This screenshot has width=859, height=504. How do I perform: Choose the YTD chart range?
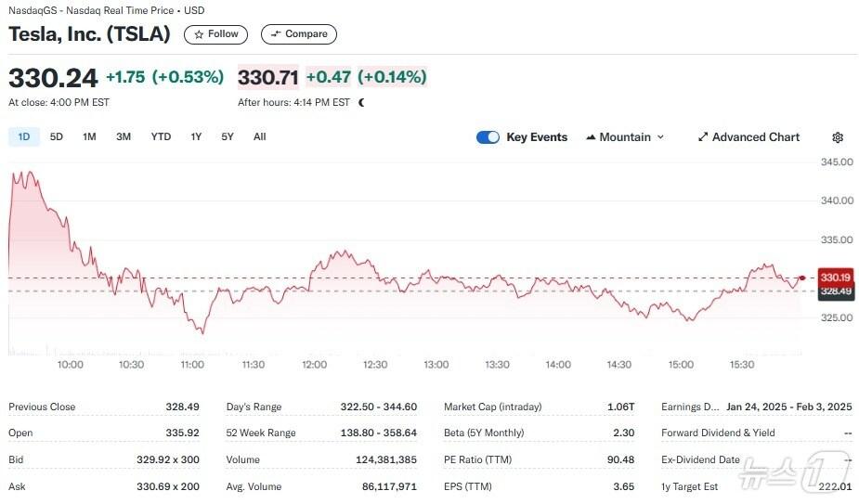pos(161,137)
